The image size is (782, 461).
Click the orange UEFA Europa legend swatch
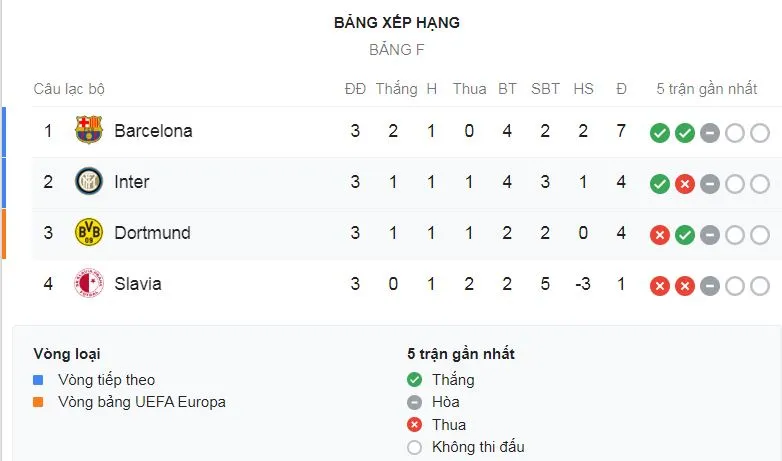[38, 402]
